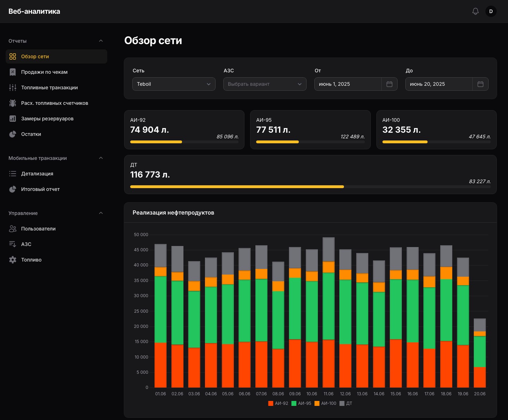Click the ДТ progress bar
Viewport: 508px width, 420px height.
click(x=310, y=187)
